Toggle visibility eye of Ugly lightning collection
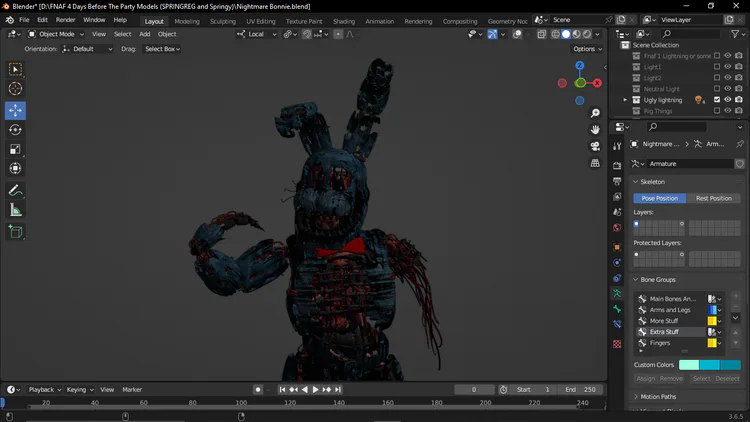Viewport: 750px width, 422px height. click(x=728, y=100)
